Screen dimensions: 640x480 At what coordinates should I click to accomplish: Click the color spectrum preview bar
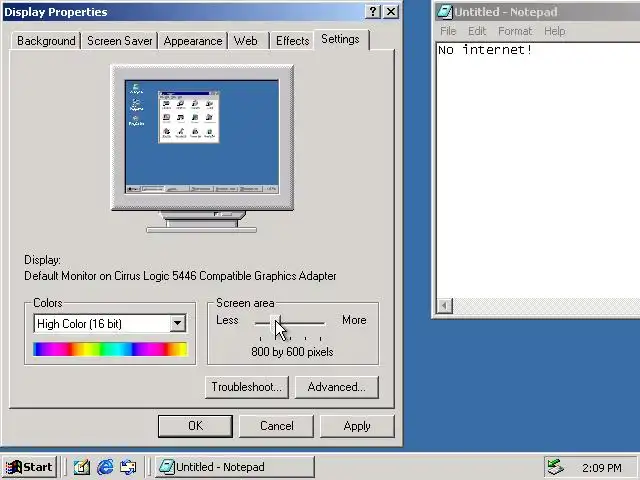point(110,349)
